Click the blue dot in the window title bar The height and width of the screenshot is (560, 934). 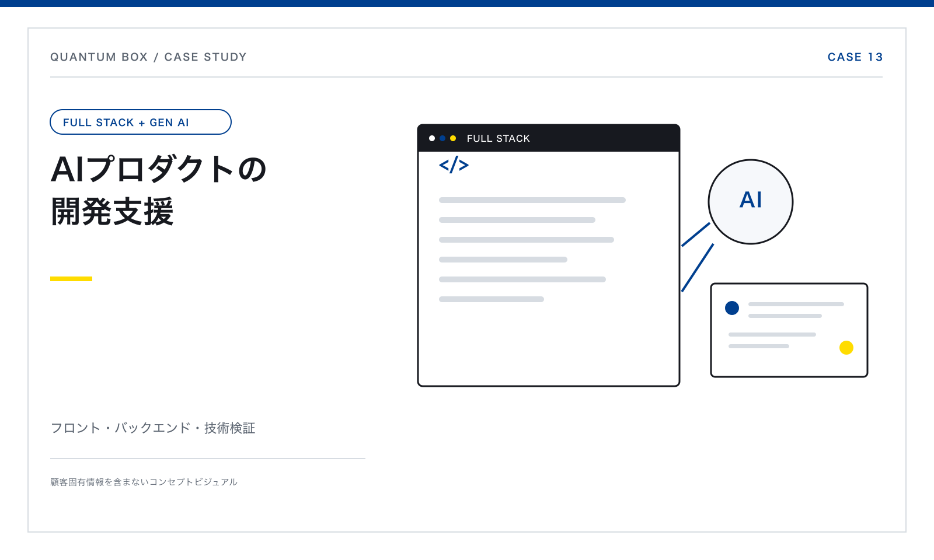(x=442, y=138)
